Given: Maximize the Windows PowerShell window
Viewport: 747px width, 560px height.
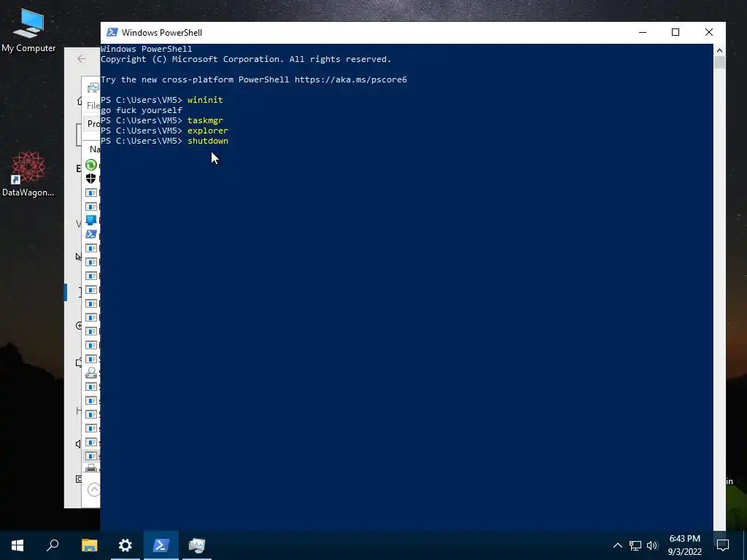Looking at the screenshot, I should tap(676, 32).
